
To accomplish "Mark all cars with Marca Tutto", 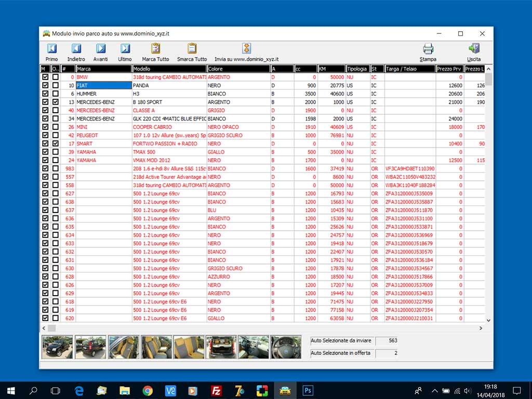I will click(x=155, y=52).
